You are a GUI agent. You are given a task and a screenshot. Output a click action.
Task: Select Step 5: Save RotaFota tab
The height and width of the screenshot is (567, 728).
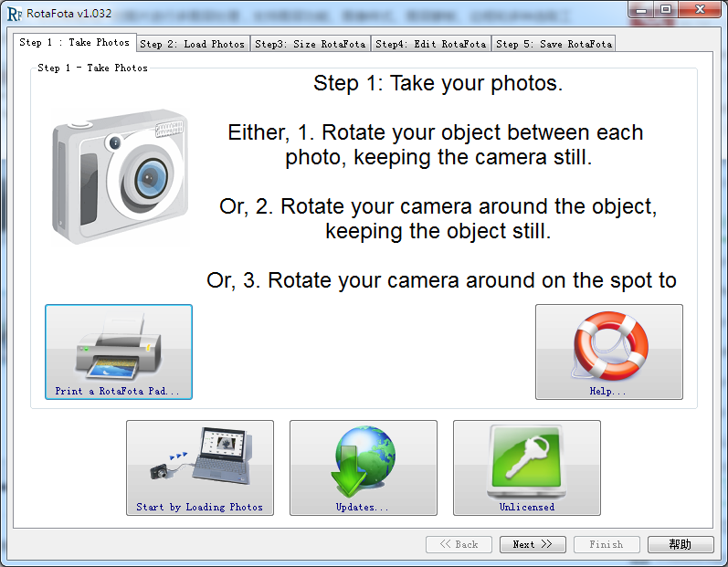(x=554, y=44)
